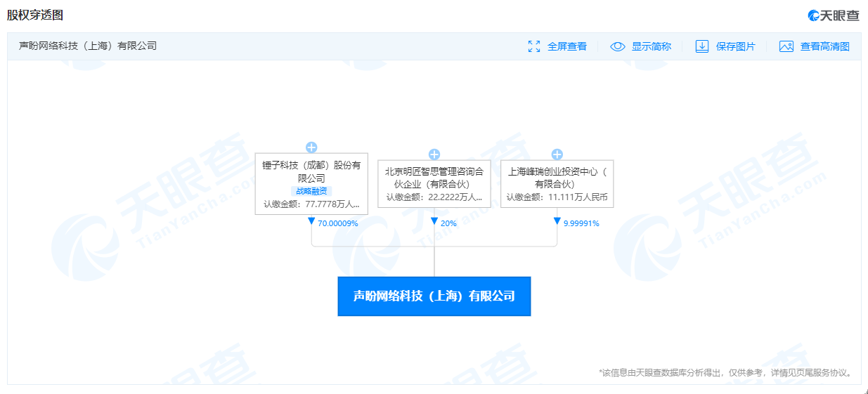Expand the plus above 锤子科技（成都）股份有限公司

311,147
